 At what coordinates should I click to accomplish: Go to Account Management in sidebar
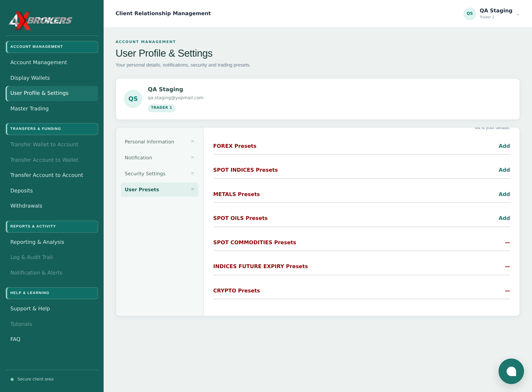[52, 62]
